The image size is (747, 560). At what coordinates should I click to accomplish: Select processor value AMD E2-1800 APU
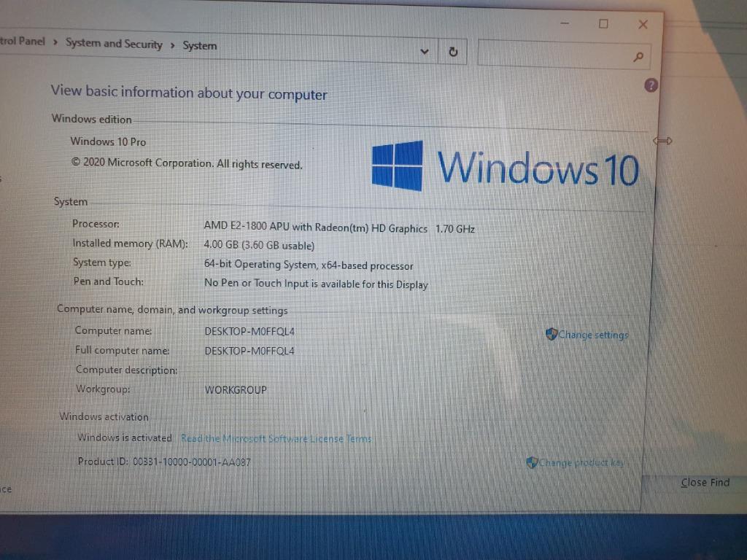click(x=315, y=227)
